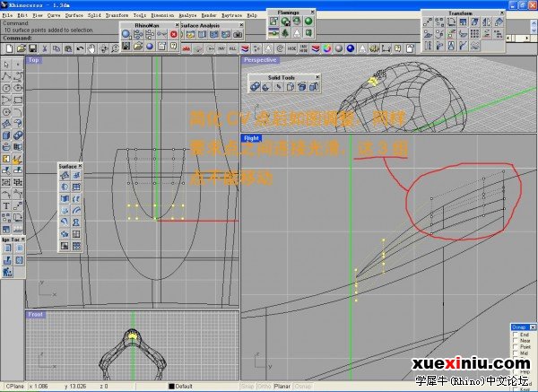Click the Save floppy-disk icon in main toolbar
This screenshot has height=392, width=538.
[32, 48]
